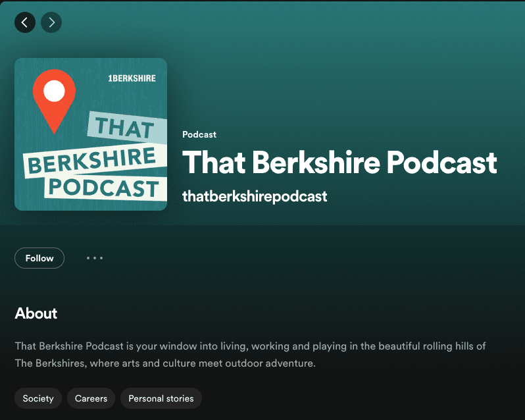Click description's first line about living and working
This screenshot has height=420, width=525.
[250, 346]
